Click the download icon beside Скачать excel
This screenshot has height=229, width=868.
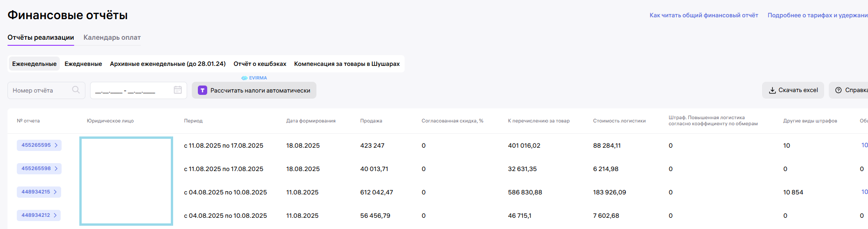tap(772, 90)
